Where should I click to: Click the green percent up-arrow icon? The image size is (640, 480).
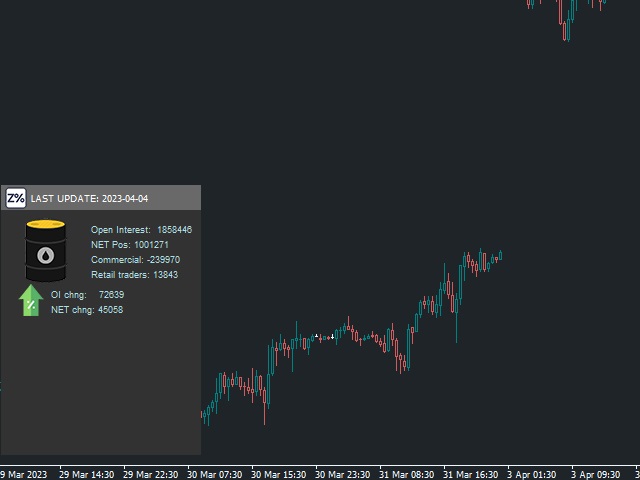[x=31, y=301]
